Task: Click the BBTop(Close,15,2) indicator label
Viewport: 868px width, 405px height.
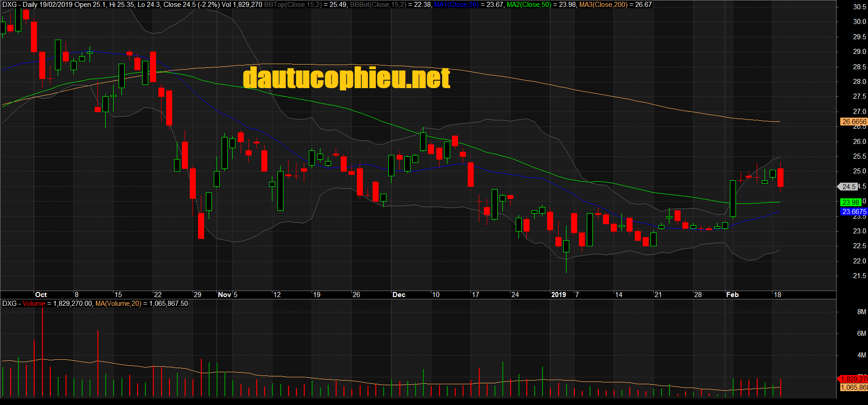Action: tap(292, 5)
